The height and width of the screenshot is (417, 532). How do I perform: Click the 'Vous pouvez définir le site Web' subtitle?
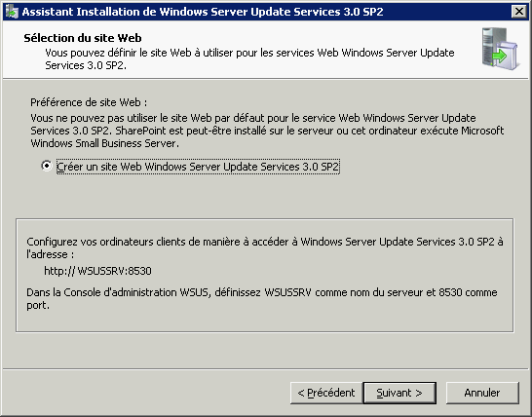click(249, 59)
